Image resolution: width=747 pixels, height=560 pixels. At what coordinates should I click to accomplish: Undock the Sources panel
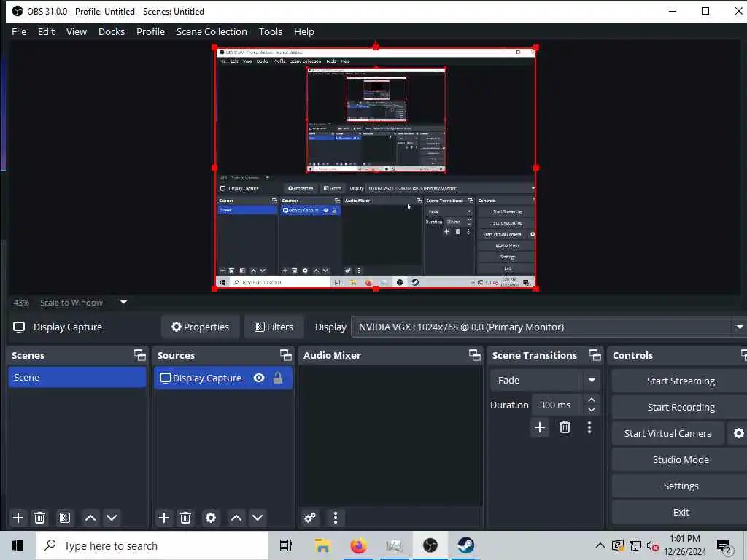point(285,355)
